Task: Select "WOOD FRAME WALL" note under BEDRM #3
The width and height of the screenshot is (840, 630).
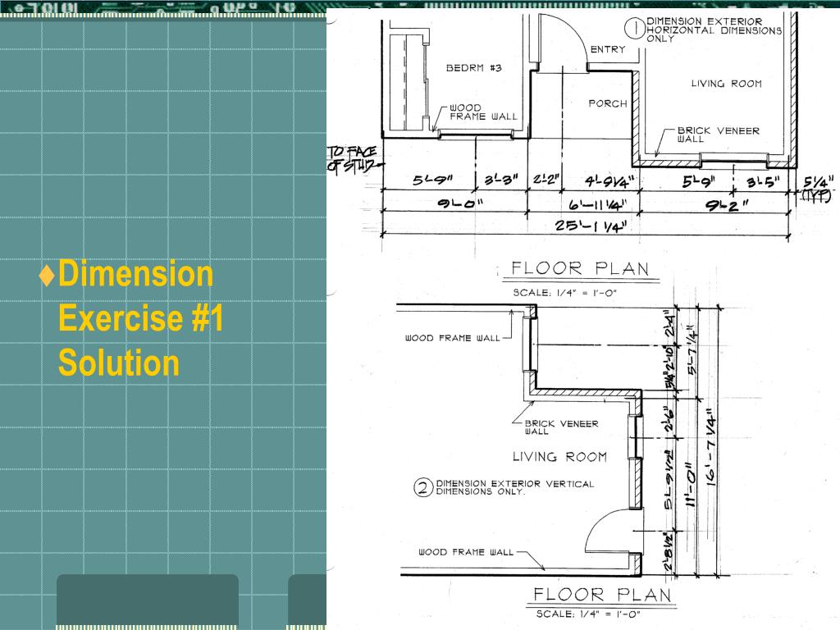Action: coord(483,112)
